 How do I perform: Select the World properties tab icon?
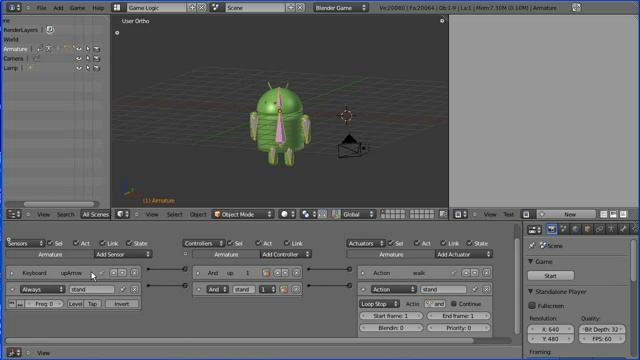576,229
